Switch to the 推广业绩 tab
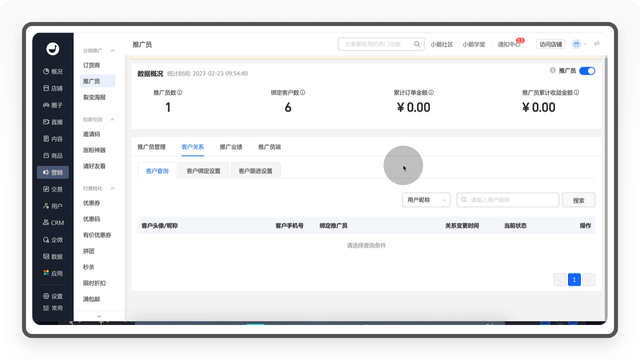 [231, 147]
